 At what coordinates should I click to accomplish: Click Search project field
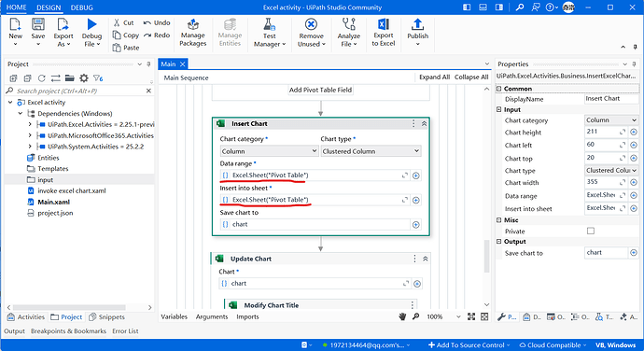(79, 91)
